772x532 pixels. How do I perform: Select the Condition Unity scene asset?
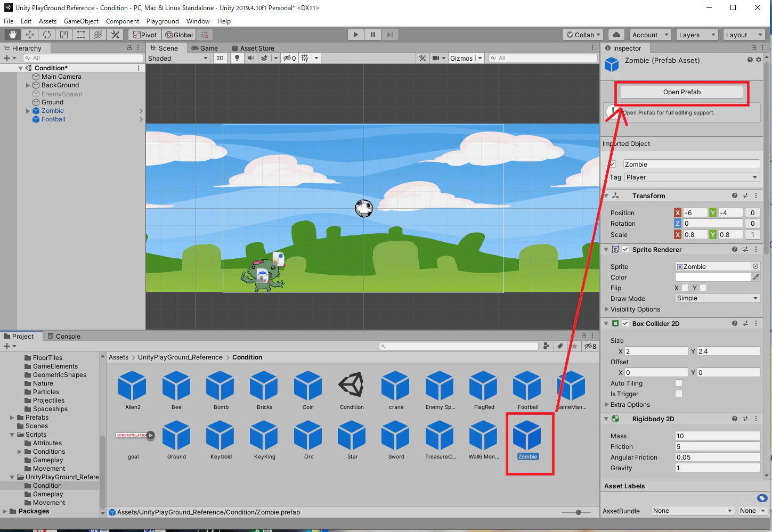pos(352,390)
